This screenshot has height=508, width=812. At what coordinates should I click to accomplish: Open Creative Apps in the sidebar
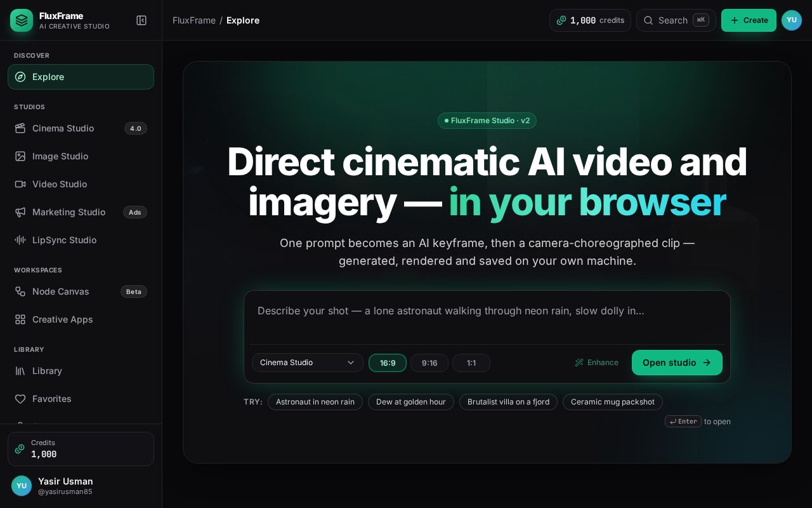coord(81,319)
